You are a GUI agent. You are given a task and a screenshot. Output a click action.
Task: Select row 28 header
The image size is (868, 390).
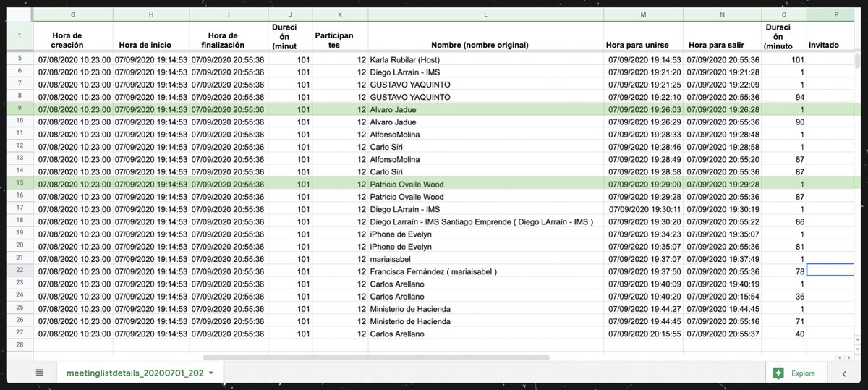pyautogui.click(x=20, y=346)
